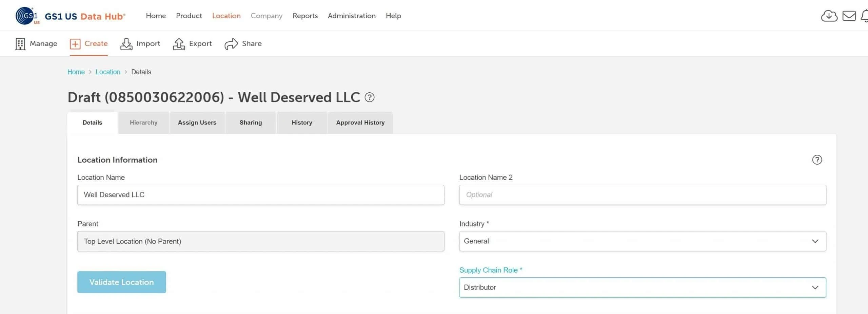The height and width of the screenshot is (314, 868).
Task: Switch to the Approval History tab
Action: 360,123
